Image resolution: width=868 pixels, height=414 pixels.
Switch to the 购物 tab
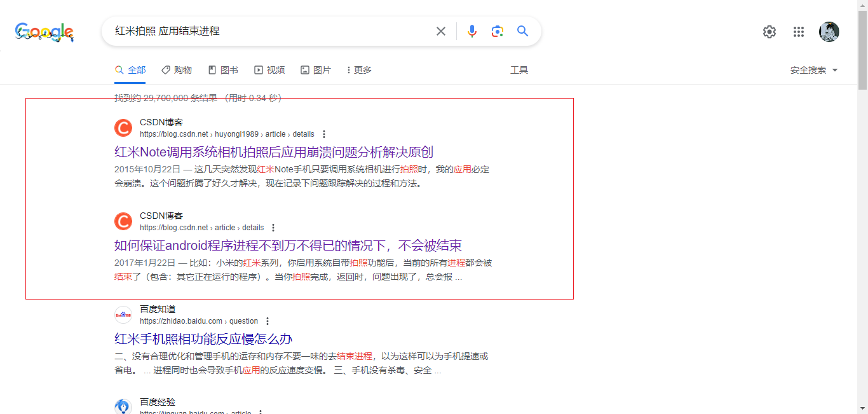tap(176, 70)
